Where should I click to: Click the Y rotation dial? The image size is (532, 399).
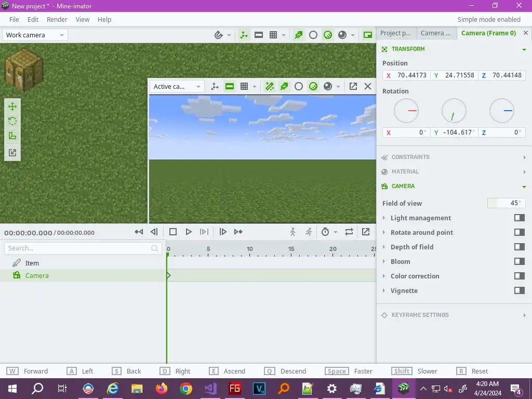coord(454,111)
